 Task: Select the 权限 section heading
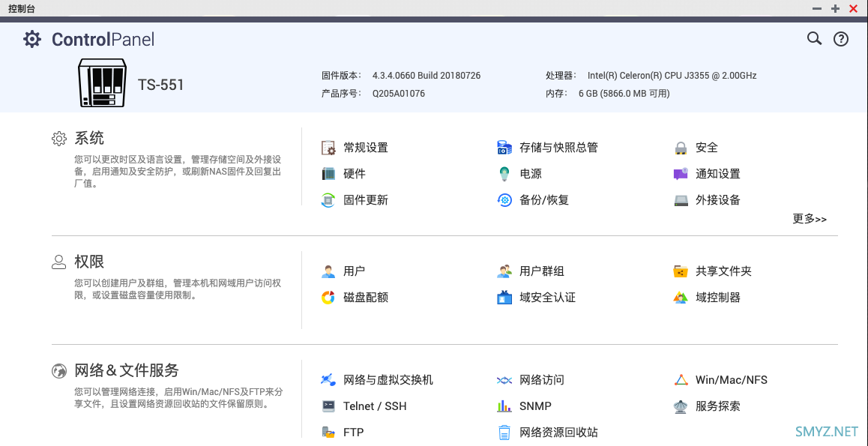[89, 262]
